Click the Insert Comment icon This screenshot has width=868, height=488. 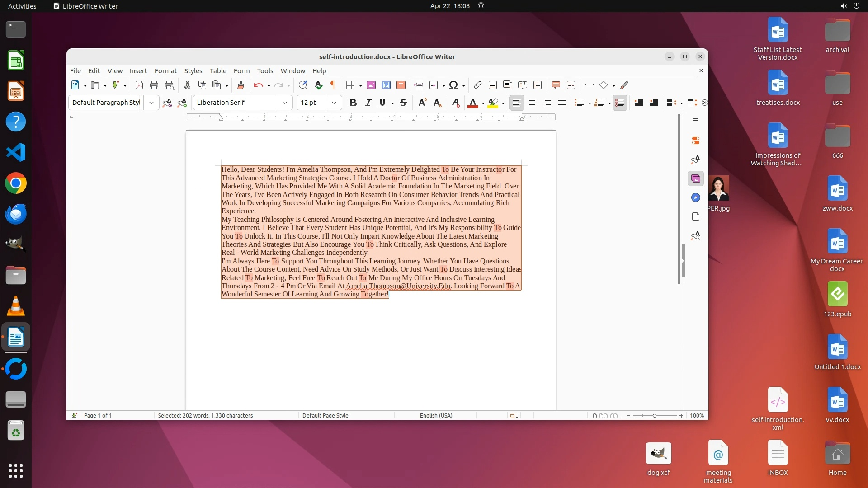coord(556,85)
